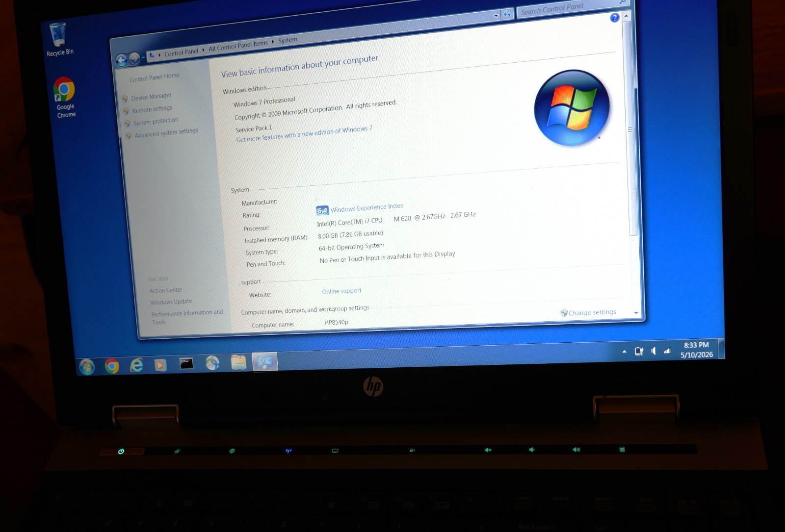This screenshot has width=785, height=532.
Task: Click the shield icon beside Device Manager
Action: [125, 99]
